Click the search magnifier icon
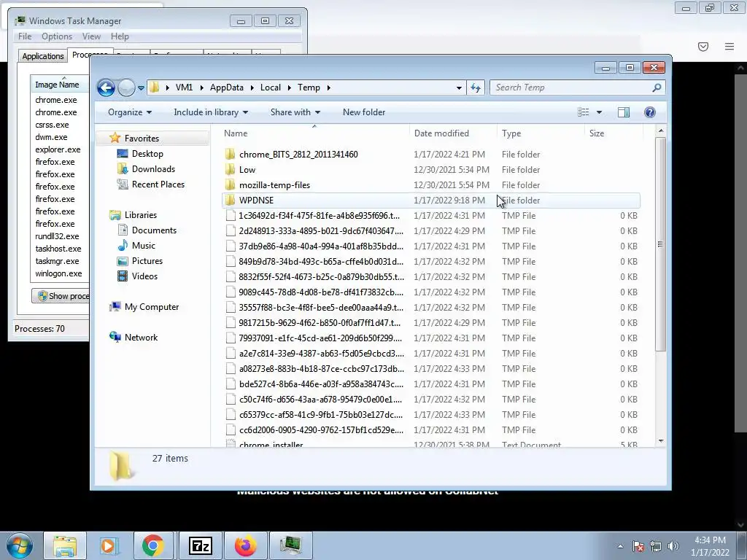 pos(657,87)
